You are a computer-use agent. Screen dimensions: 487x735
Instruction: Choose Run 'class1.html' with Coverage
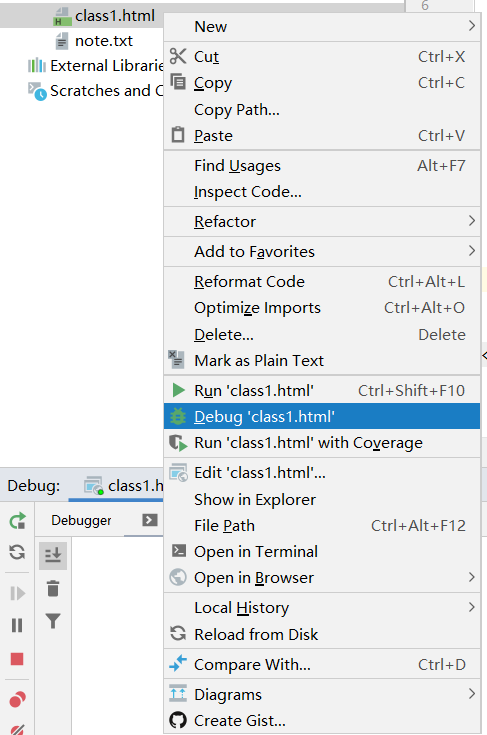click(x=322, y=442)
